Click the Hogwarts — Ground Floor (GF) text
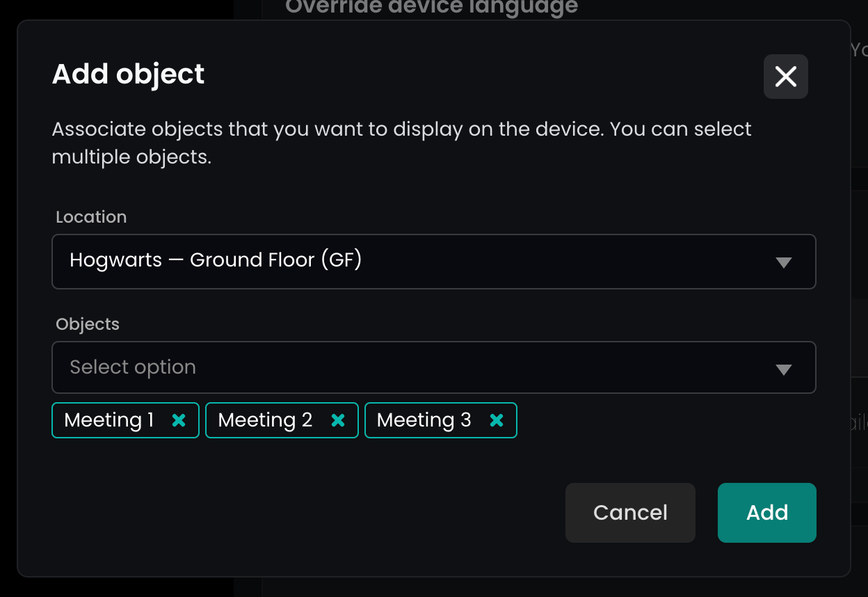 click(216, 260)
